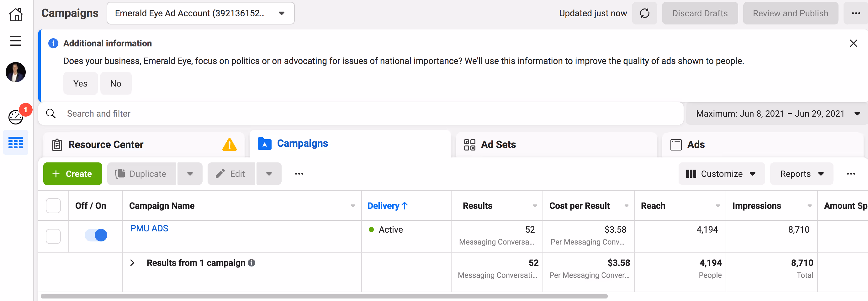This screenshot has width=868, height=301.
Task: Open the account overview icon with notification badge
Action: click(16, 117)
